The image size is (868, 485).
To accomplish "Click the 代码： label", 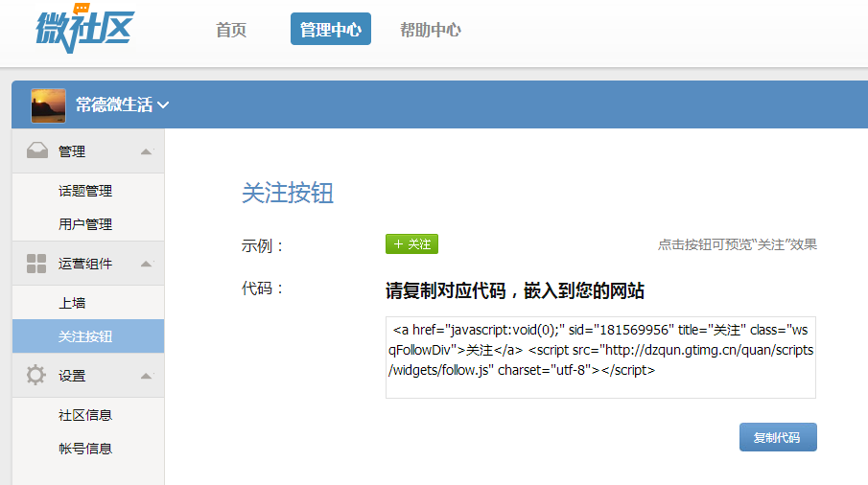I will 263,289.
